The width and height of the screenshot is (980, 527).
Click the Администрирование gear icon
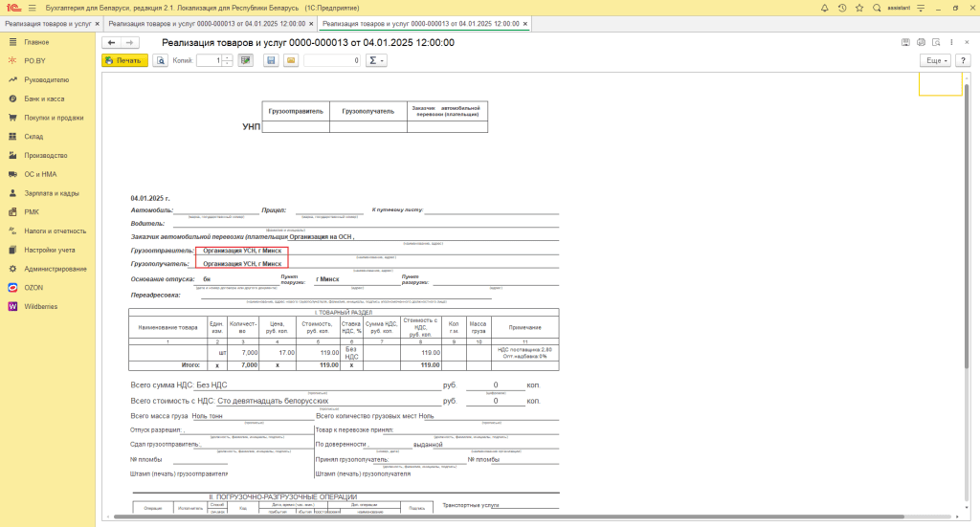pyautogui.click(x=12, y=269)
